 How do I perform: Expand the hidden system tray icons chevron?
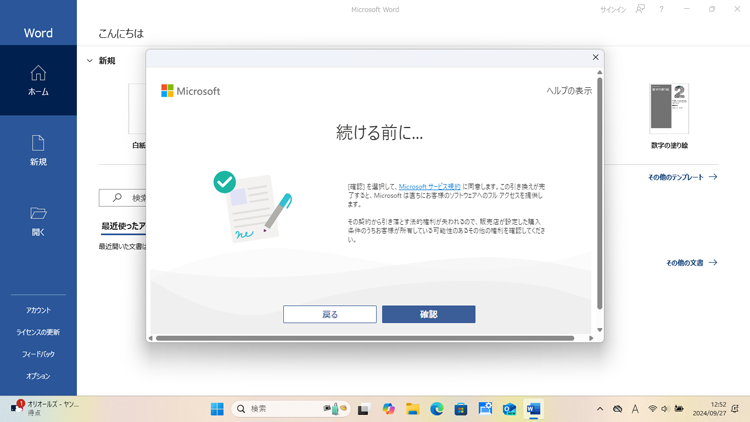point(600,409)
